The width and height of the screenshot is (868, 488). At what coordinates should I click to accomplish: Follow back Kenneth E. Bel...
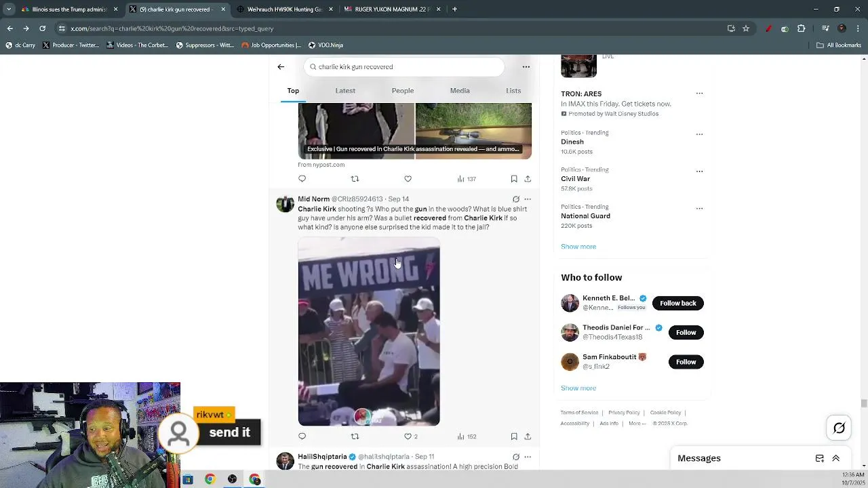click(678, 303)
